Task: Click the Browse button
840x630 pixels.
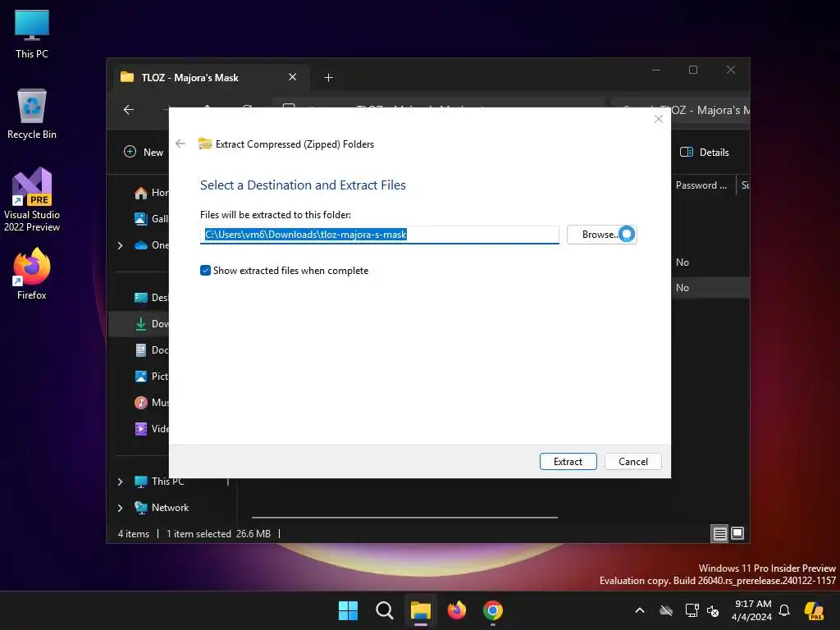Action: [601, 235]
